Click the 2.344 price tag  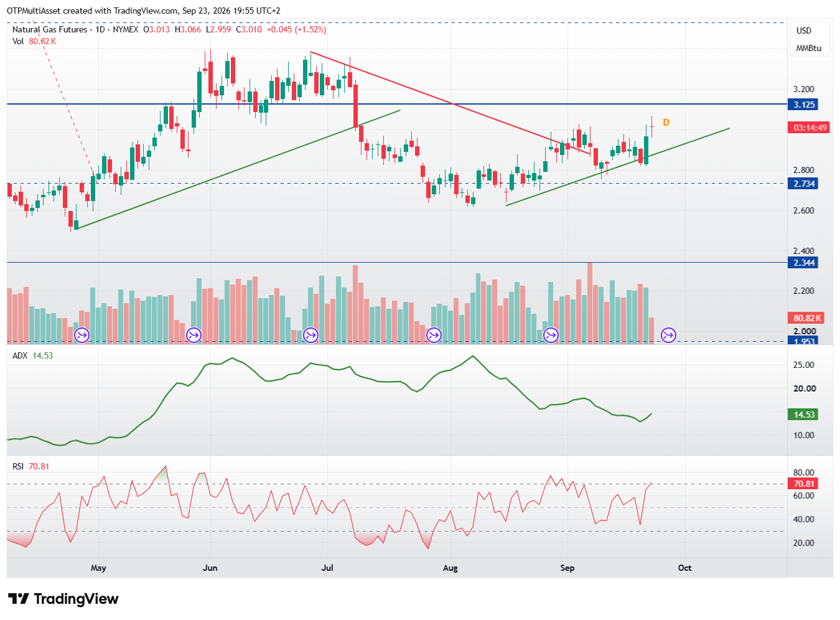click(x=804, y=263)
